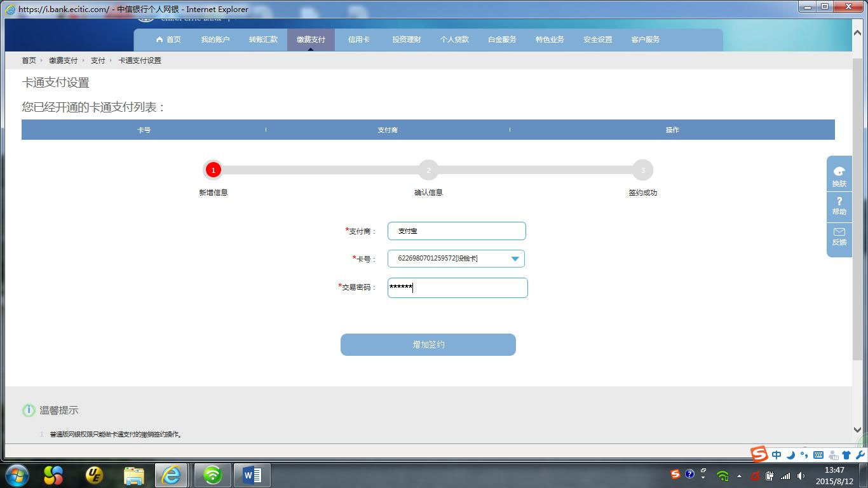
Task: Show hidden system tray icons
Action: click(739, 475)
